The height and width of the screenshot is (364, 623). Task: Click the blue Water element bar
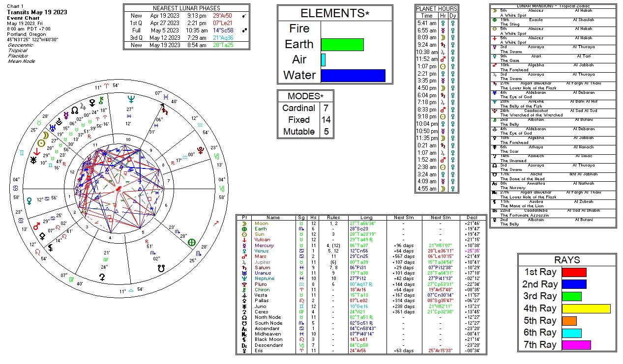point(353,75)
